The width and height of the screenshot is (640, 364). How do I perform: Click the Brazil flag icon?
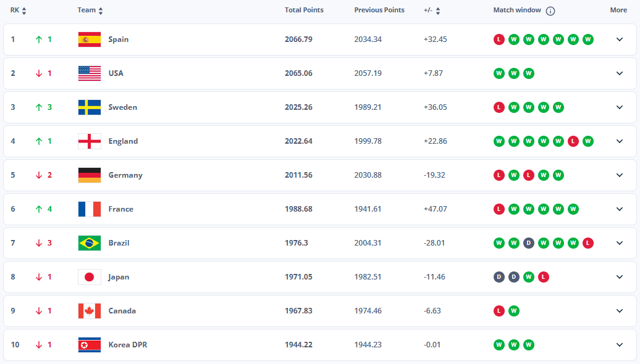click(90, 243)
